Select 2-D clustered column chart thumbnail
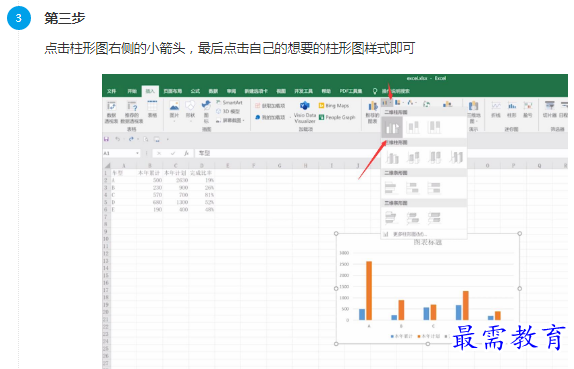The height and width of the screenshot is (369, 574). [392, 127]
